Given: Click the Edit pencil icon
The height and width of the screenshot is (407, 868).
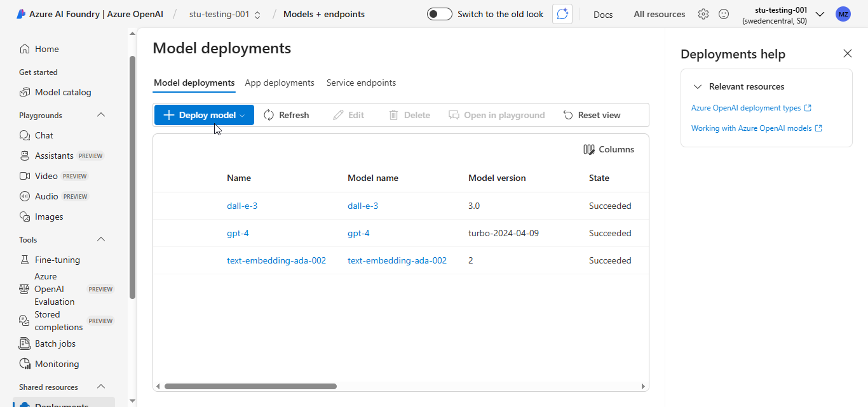Looking at the screenshot, I should [x=338, y=115].
